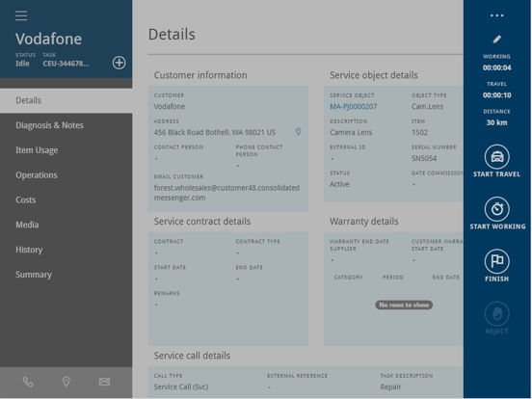The width and height of the screenshot is (532, 399).
Task: Click the plus circle icon beside task
Action: click(120, 63)
